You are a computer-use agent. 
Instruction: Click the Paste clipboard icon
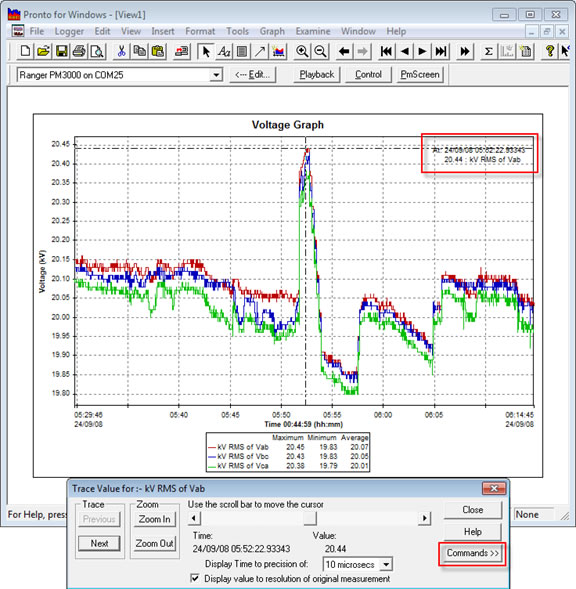(158, 51)
